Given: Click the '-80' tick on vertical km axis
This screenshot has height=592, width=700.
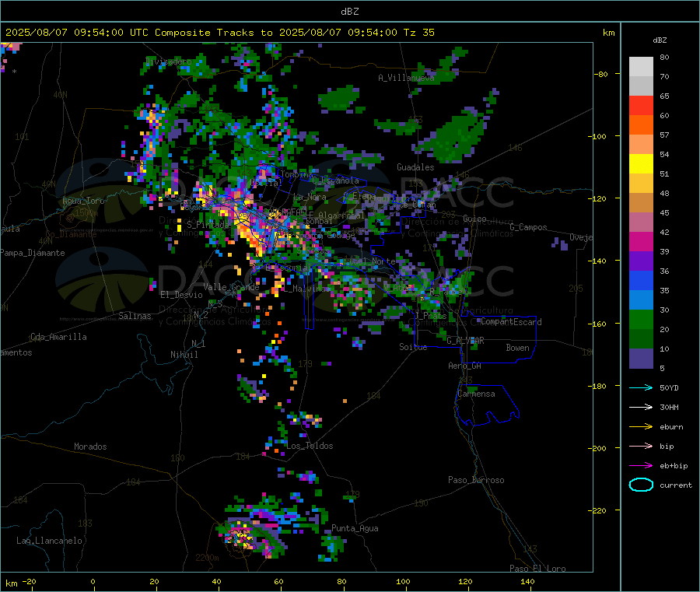Looking at the screenshot, I should [x=601, y=74].
